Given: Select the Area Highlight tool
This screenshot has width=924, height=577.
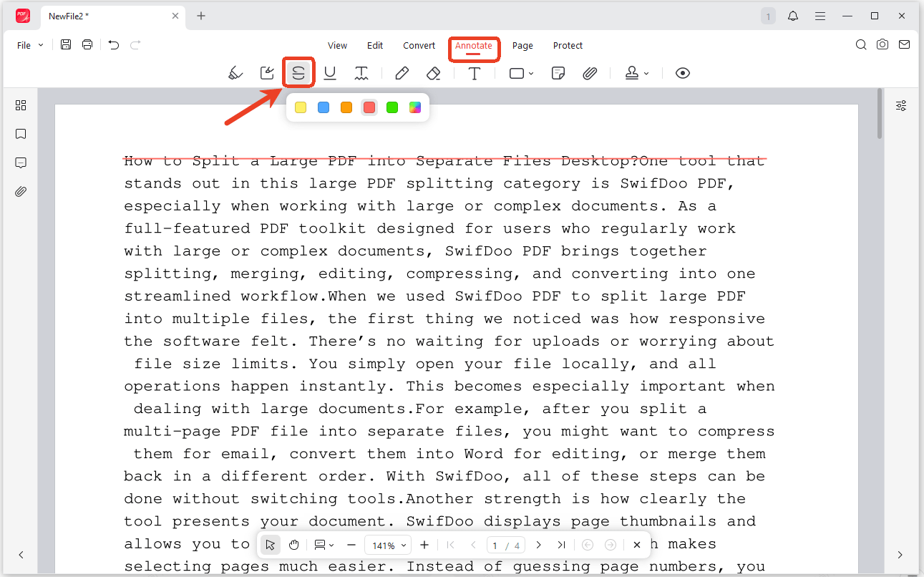Looking at the screenshot, I should (267, 73).
